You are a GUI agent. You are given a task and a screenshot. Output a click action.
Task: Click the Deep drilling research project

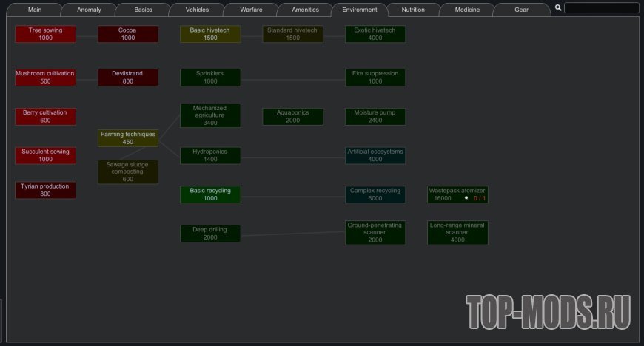[210, 234]
